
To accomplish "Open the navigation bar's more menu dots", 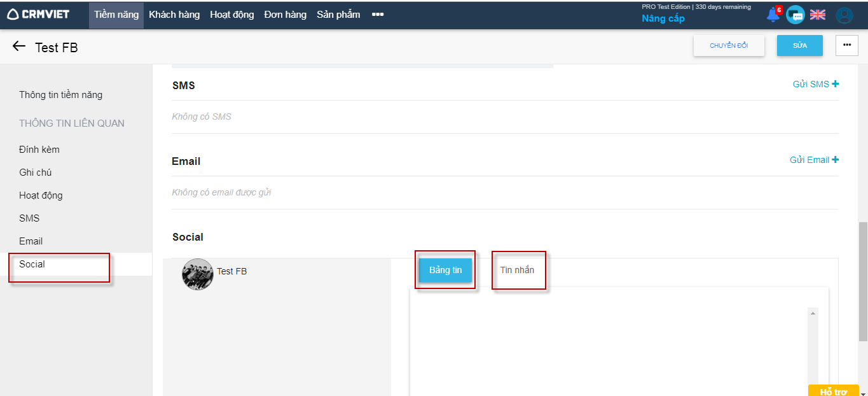I will tap(378, 15).
